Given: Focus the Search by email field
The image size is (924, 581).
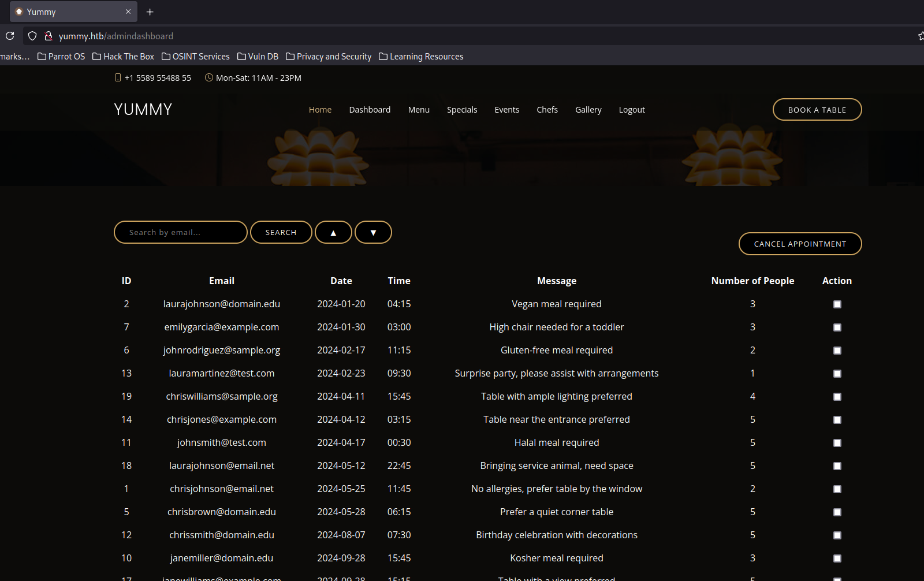Looking at the screenshot, I should pos(181,232).
